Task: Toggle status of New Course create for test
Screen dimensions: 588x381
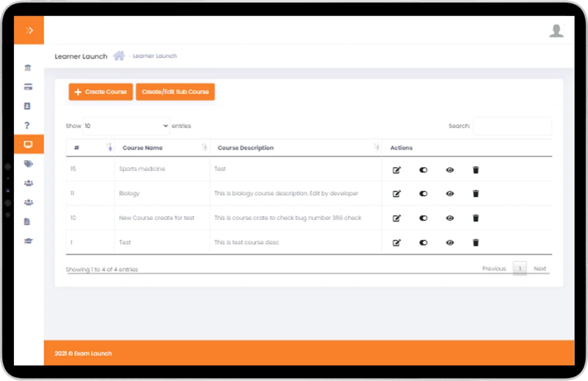Action: click(x=423, y=218)
